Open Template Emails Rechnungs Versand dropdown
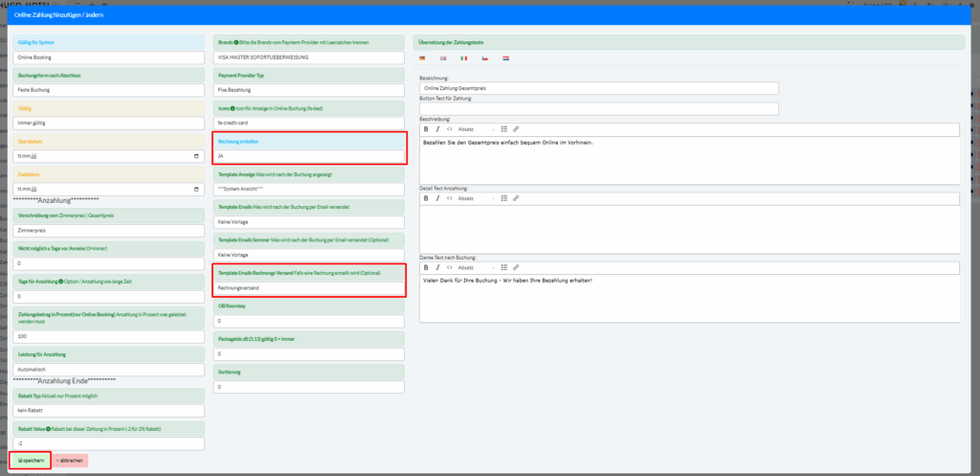The width and height of the screenshot is (980, 476). point(311,287)
